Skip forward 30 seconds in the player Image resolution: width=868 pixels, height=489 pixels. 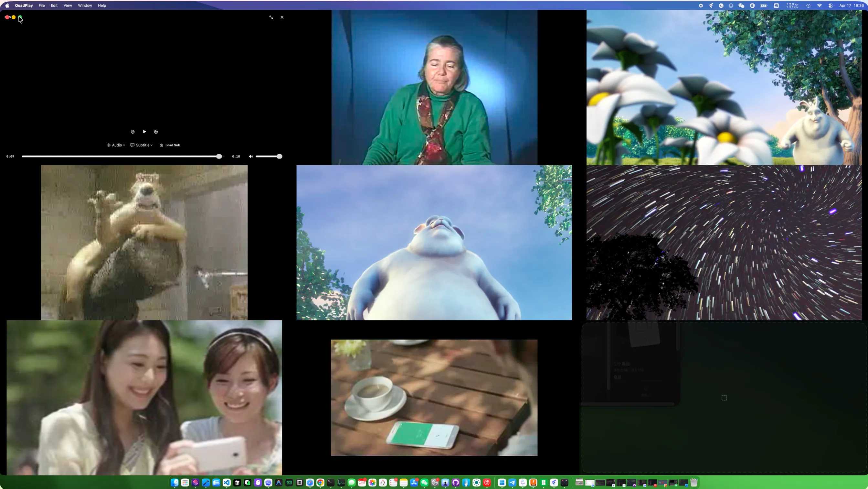[x=156, y=132]
